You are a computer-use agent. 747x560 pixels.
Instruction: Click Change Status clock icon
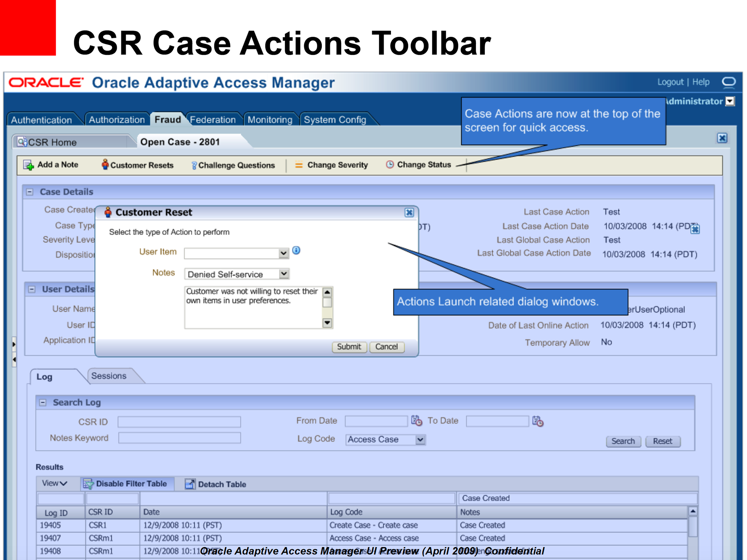(x=390, y=164)
